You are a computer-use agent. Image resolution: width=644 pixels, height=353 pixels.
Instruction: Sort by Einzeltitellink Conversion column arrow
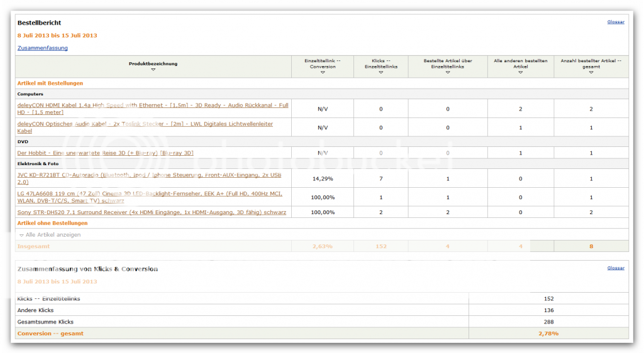pyautogui.click(x=322, y=72)
